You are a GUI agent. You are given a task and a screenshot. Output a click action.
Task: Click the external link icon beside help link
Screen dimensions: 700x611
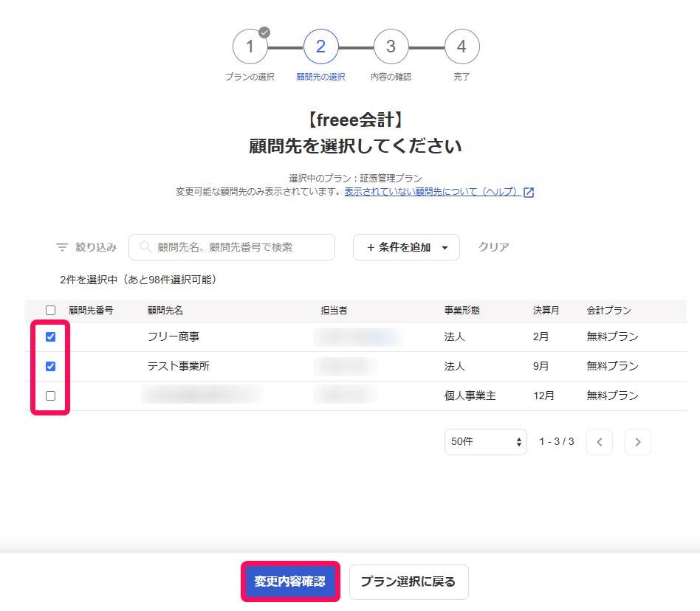point(529,192)
